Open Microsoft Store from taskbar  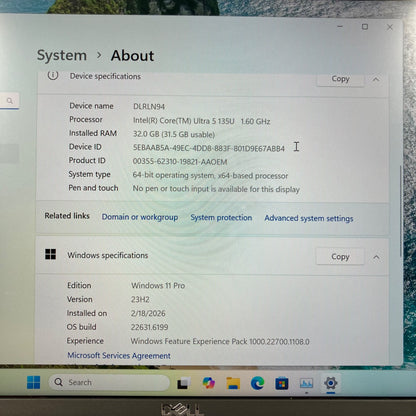pos(282,383)
